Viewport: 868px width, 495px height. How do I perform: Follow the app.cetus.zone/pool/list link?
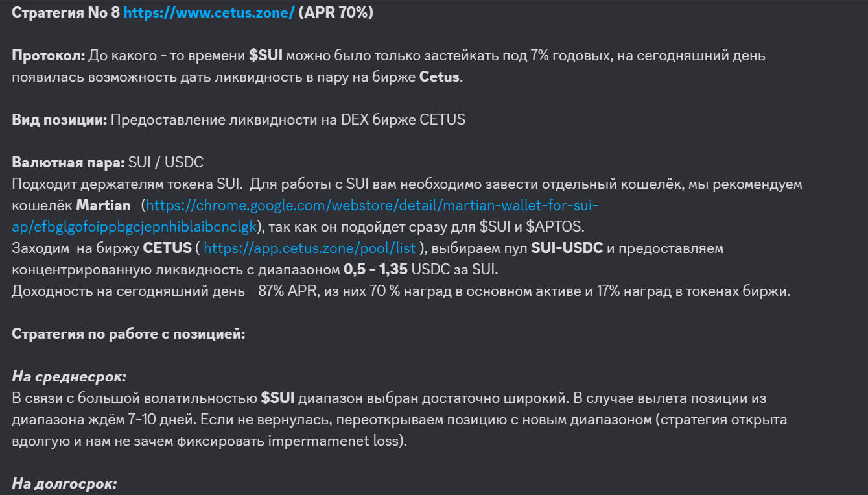(x=311, y=248)
